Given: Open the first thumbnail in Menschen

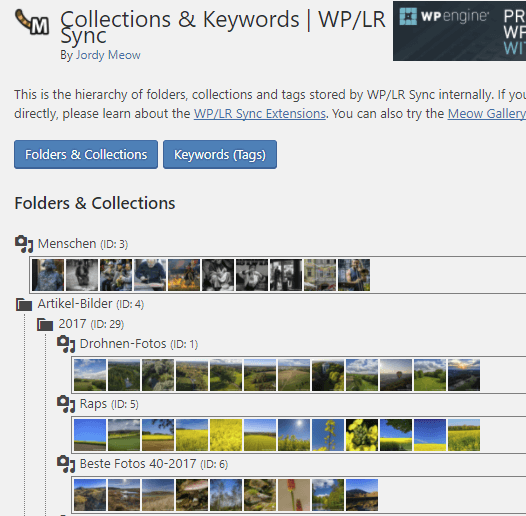Looking at the screenshot, I should [48, 275].
